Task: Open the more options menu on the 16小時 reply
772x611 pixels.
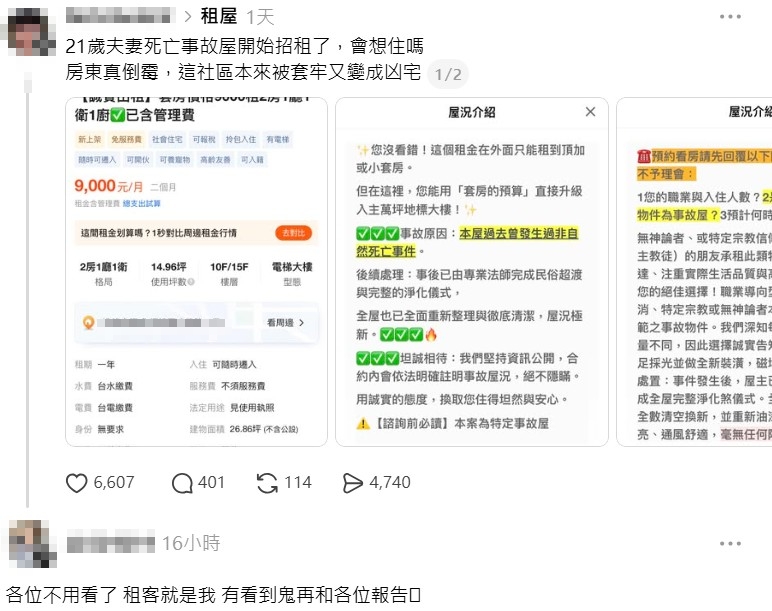Action: [730, 544]
